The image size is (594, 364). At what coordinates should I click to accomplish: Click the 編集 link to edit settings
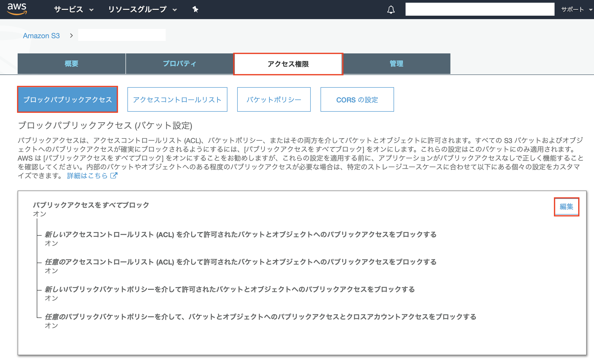(x=566, y=206)
